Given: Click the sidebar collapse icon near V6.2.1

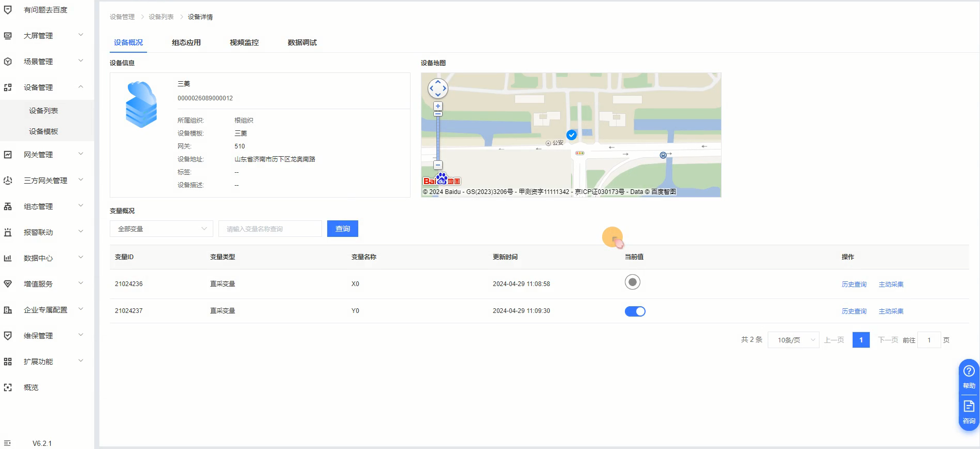Looking at the screenshot, I should click(8, 443).
